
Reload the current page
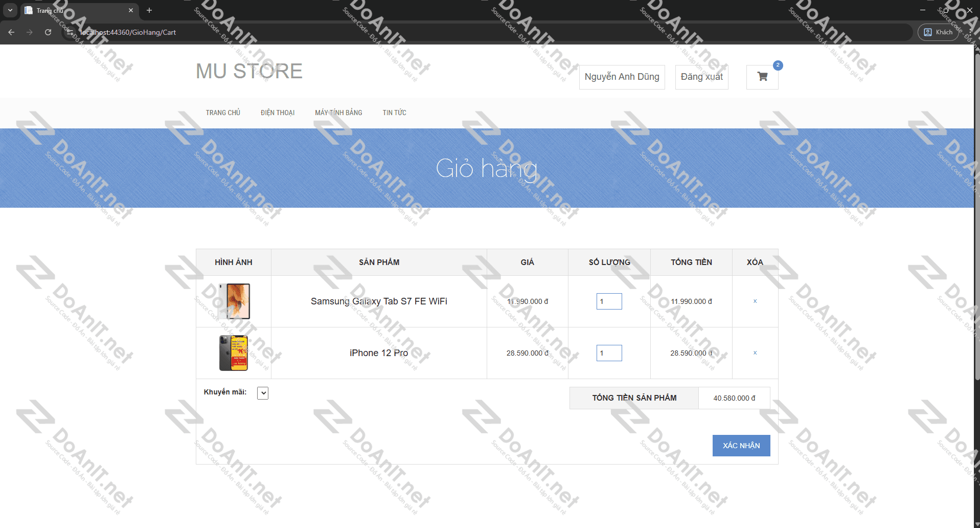[x=48, y=32]
